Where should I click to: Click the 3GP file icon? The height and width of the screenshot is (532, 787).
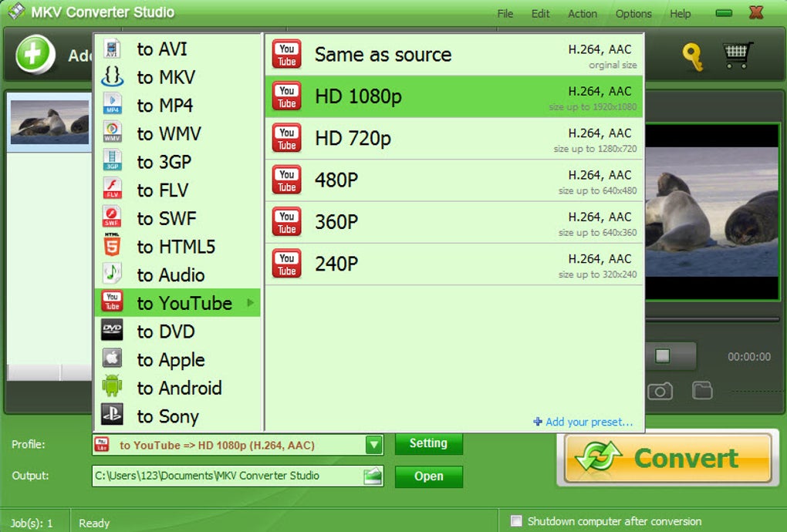point(112,160)
